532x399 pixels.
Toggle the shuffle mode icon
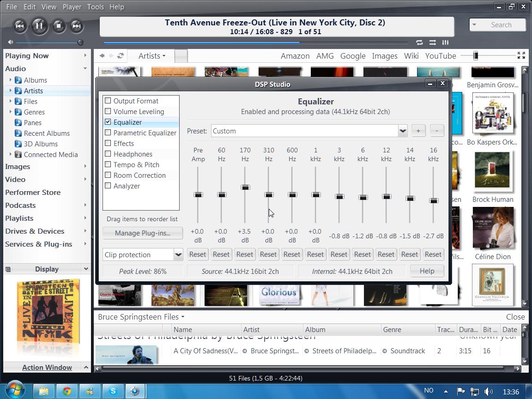433,42
